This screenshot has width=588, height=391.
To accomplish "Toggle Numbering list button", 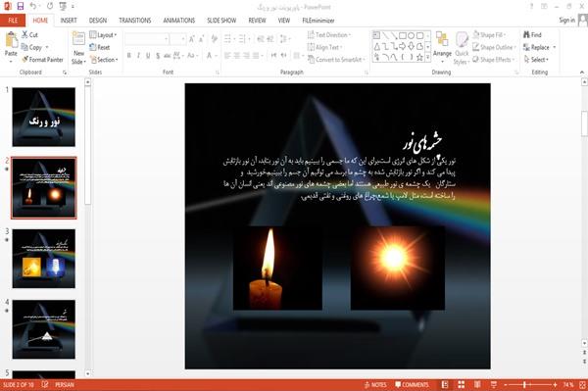I will [x=243, y=39].
